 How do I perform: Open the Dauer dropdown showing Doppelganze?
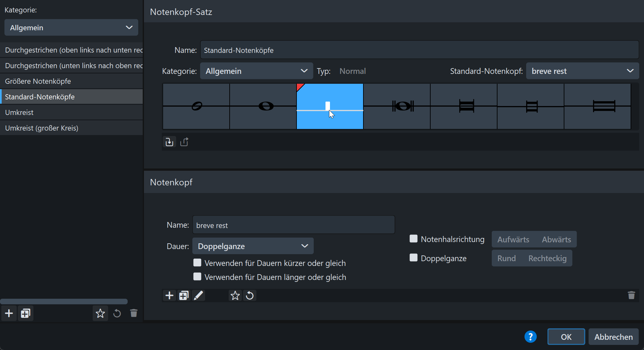pyautogui.click(x=253, y=246)
